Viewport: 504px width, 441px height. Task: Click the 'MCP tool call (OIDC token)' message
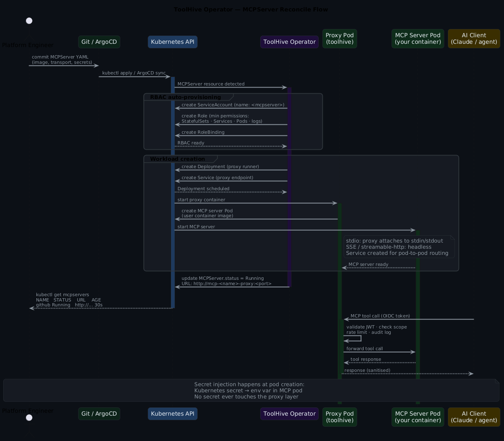point(380,316)
